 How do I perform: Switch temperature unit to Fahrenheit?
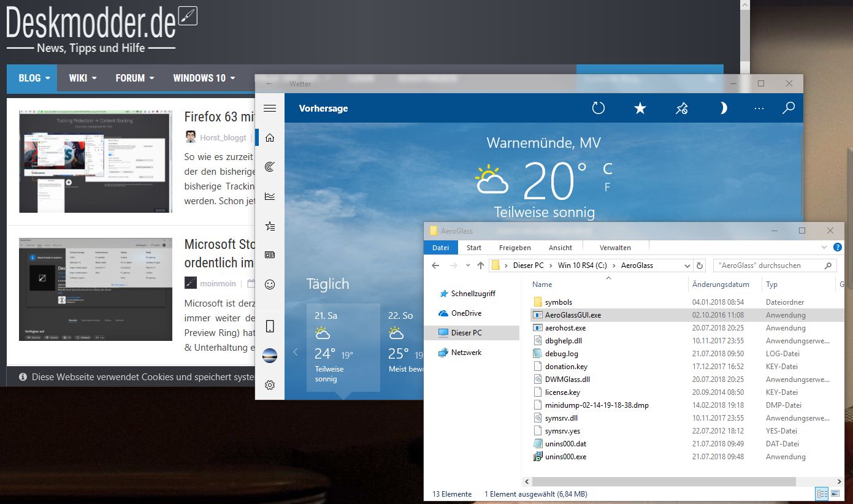608,188
